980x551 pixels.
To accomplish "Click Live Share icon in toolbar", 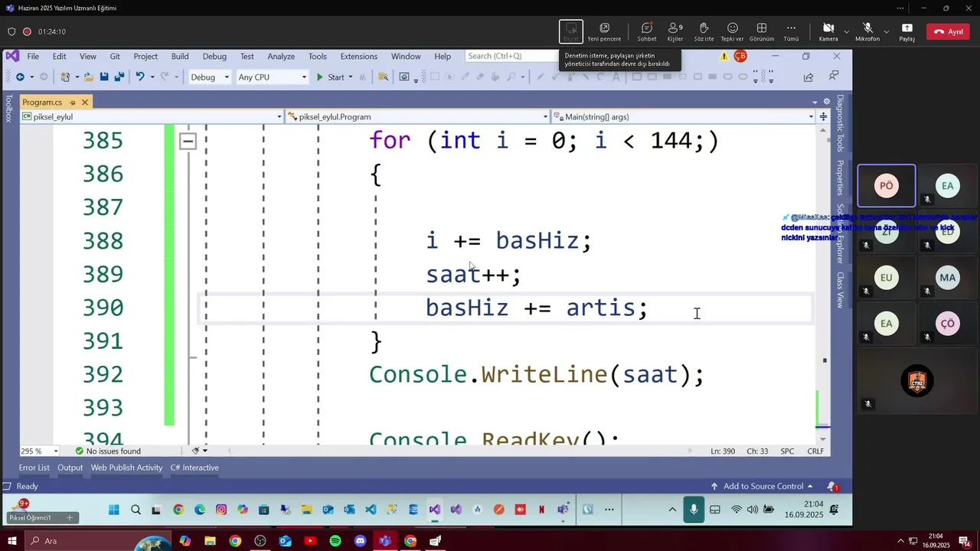I will (x=808, y=77).
